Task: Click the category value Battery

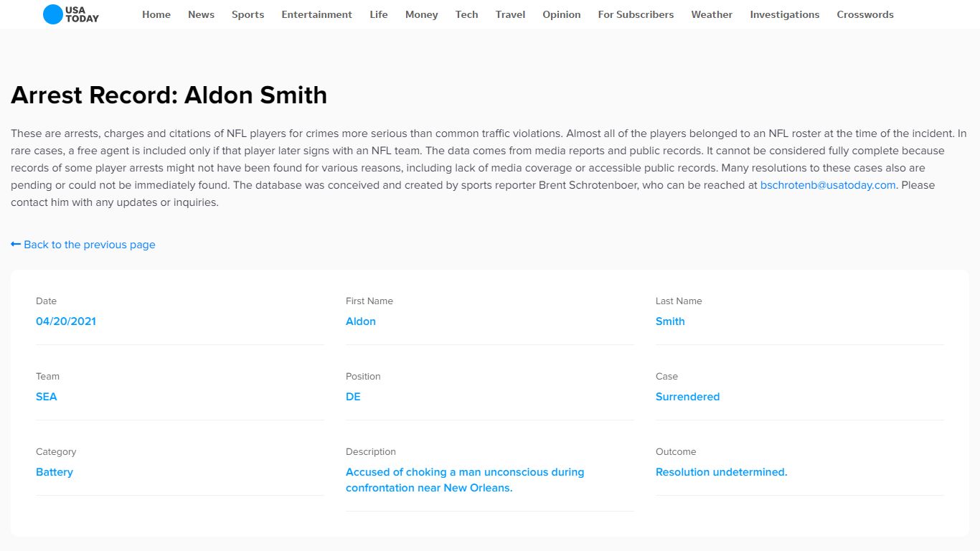Action: pyautogui.click(x=55, y=472)
